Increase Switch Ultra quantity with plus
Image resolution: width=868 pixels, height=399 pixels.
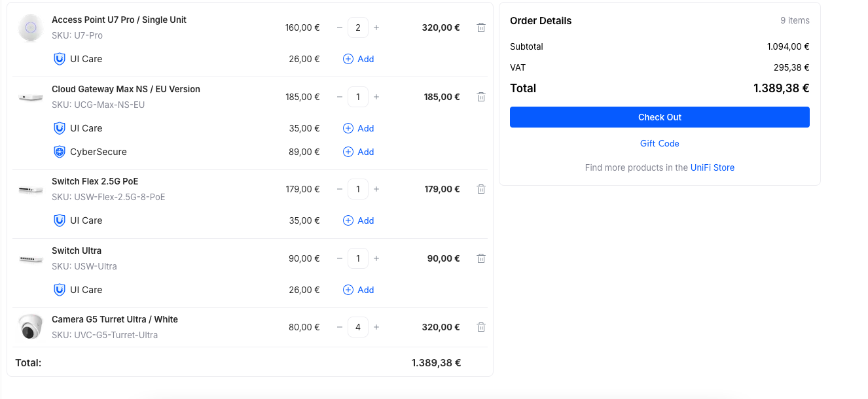(376, 258)
